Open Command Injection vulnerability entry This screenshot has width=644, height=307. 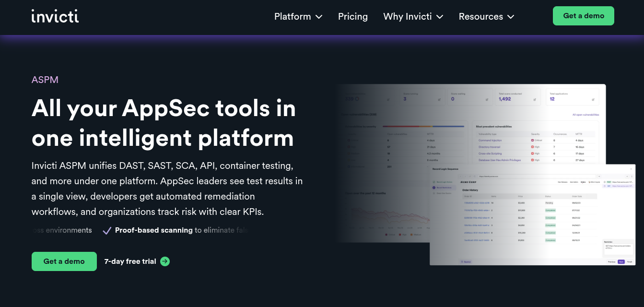click(490, 141)
